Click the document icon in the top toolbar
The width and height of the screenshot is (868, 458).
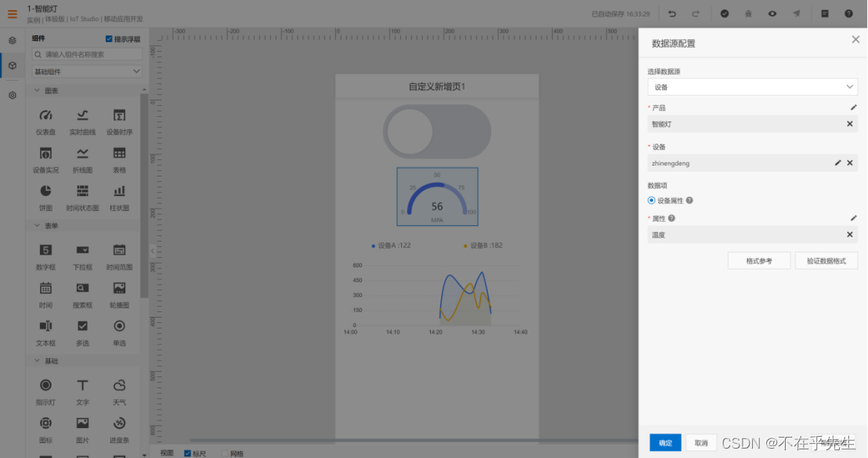pos(825,14)
